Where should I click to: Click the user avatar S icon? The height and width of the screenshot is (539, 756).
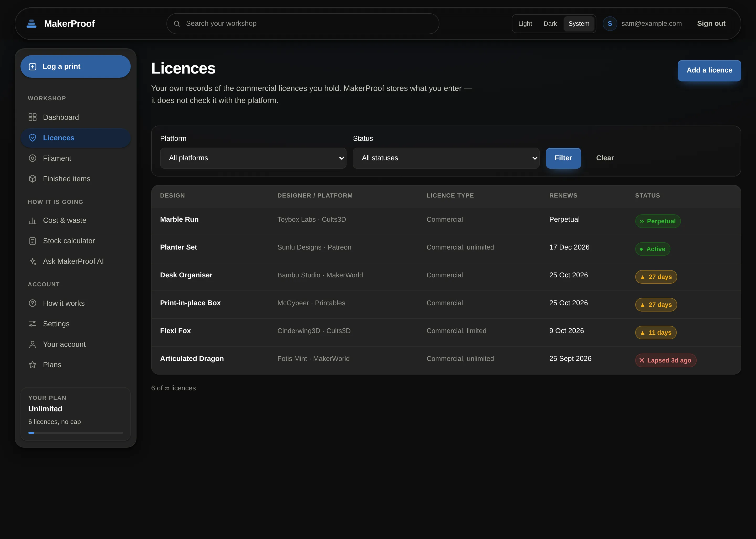click(610, 24)
